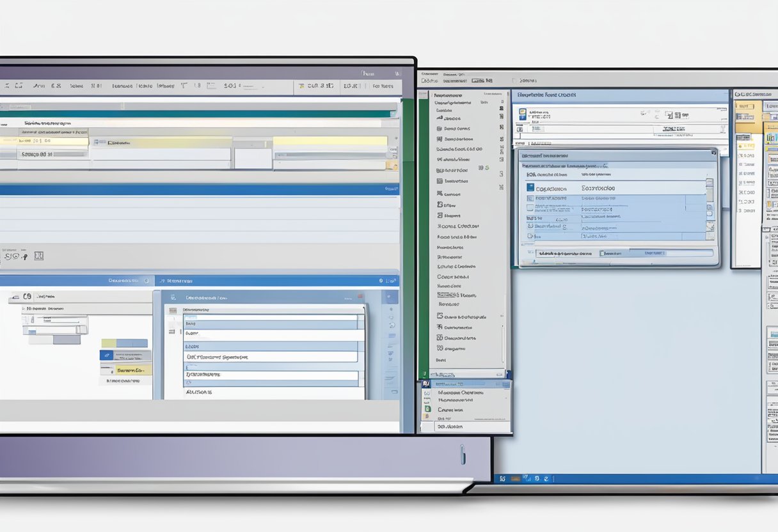Click the circular icon in the left blue tab header

(x=146, y=280)
